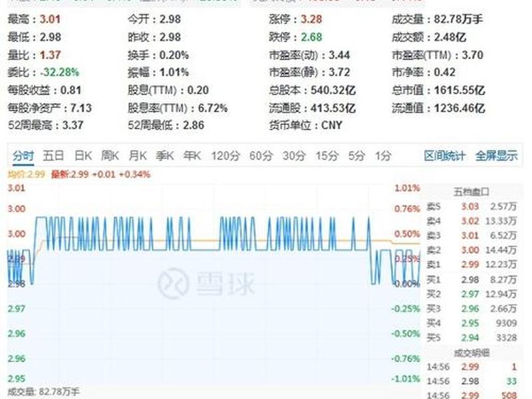
Task: Click the 股息(TTM) 0.20 value
Action: [198, 90]
